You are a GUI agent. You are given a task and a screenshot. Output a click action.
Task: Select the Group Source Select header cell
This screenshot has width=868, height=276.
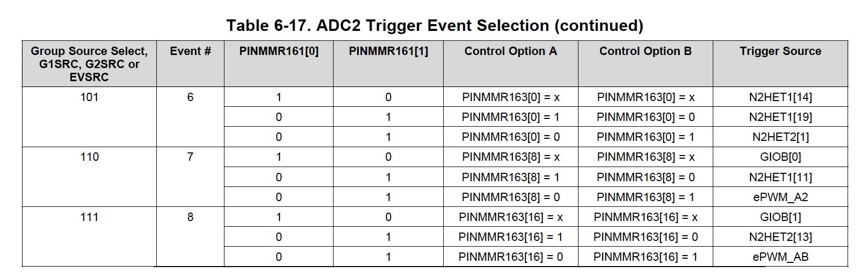89,64
